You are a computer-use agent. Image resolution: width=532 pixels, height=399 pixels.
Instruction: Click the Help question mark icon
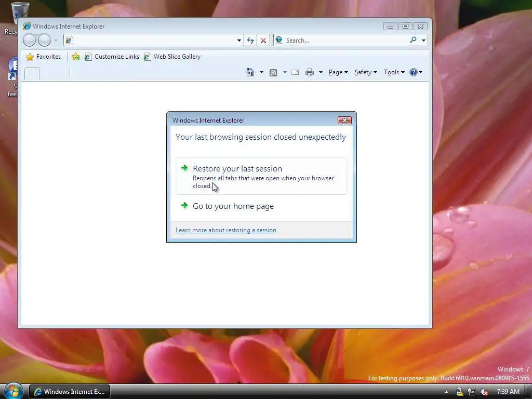click(413, 72)
